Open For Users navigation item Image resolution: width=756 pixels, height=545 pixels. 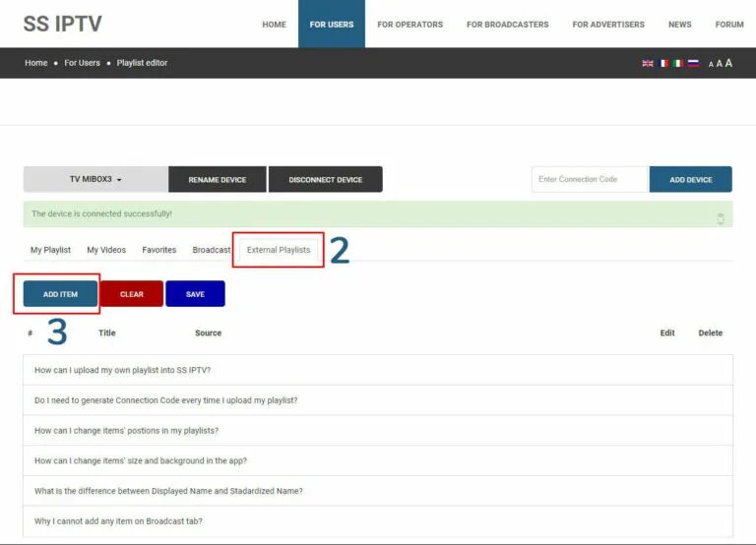332,24
